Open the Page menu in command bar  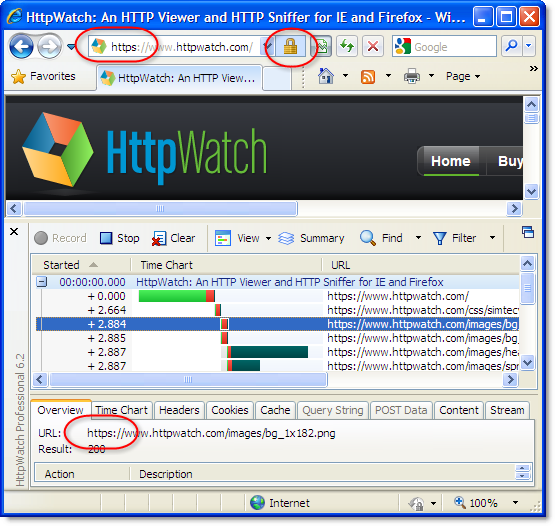point(463,76)
